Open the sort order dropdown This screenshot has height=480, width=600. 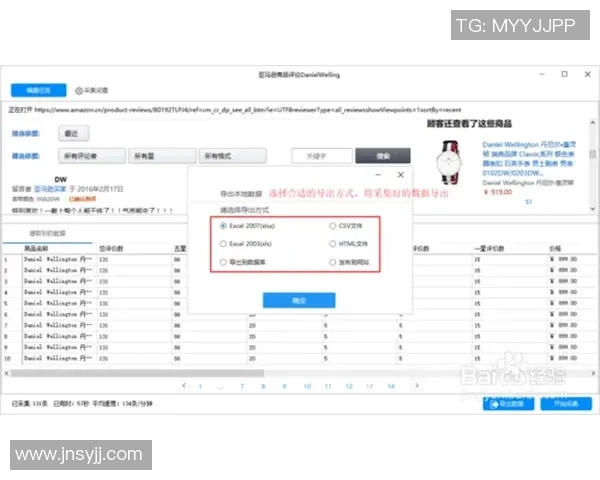pyautogui.click(x=73, y=134)
